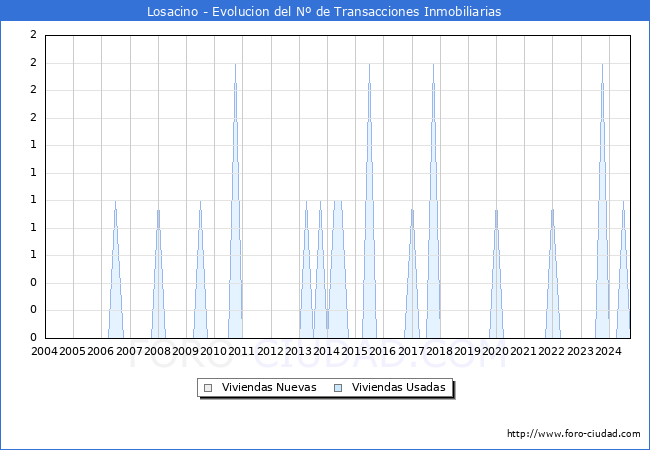Click the 2010 x-axis label

tap(213, 351)
